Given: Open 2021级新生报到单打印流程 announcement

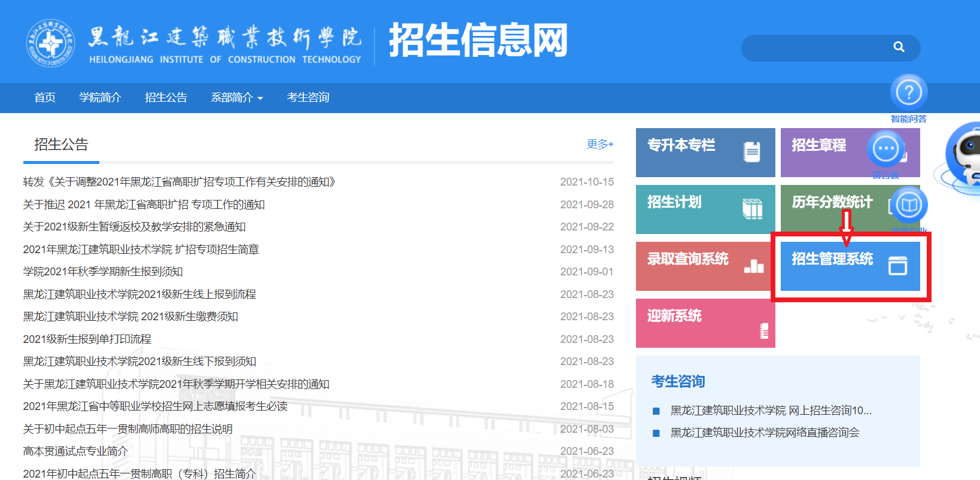Looking at the screenshot, I should coord(87,339).
